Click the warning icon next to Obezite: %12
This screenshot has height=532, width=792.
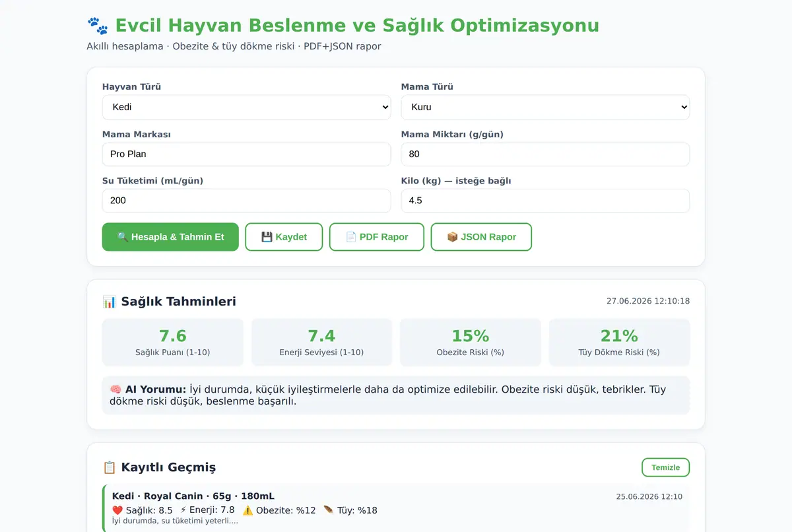tap(247, 510)
